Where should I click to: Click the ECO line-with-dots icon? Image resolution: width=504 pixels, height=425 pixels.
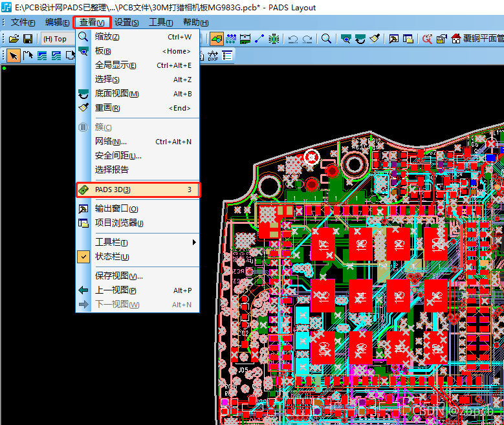click(259, 39)
